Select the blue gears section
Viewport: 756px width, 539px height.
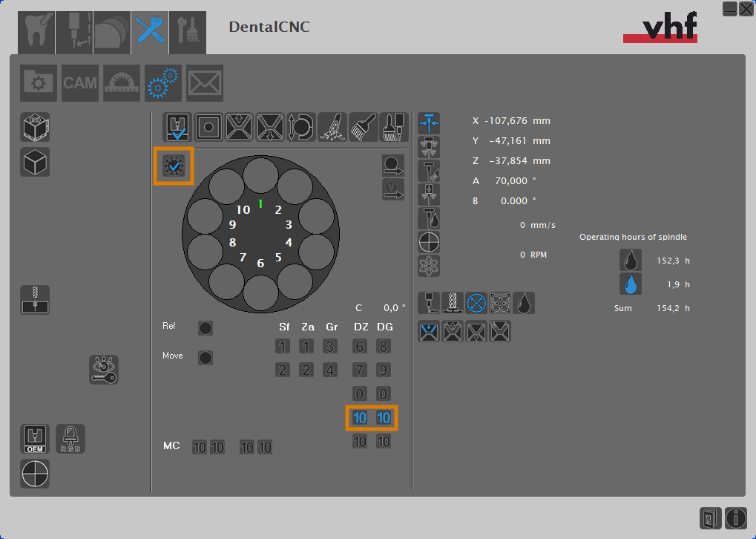(x=163, y=83)
